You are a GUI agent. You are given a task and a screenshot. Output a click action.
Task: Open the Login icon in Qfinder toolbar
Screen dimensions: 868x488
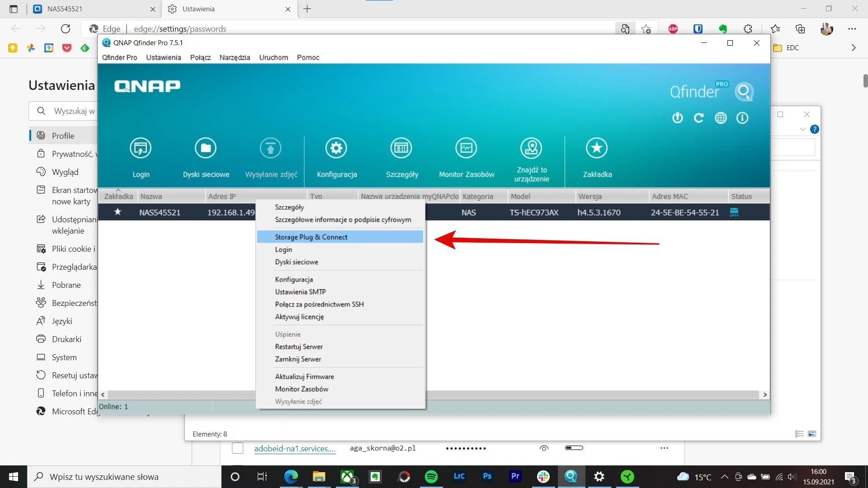(141, 148)
